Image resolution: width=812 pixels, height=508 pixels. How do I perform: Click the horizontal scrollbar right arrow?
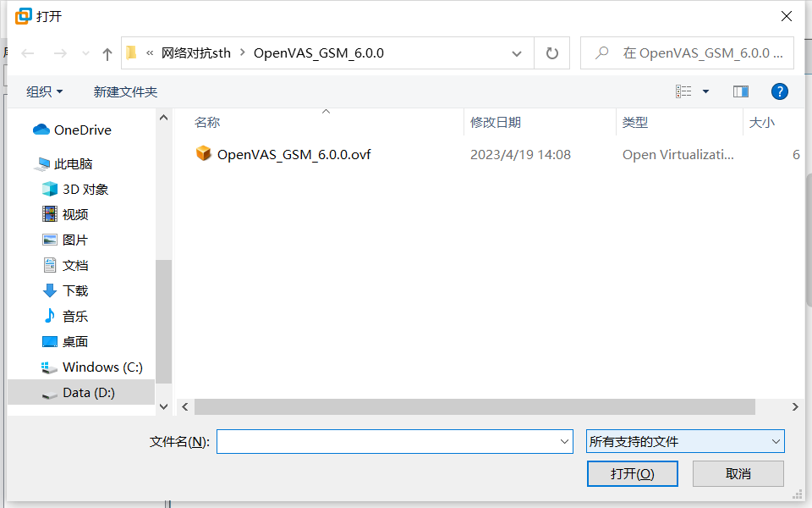[795, 407]
